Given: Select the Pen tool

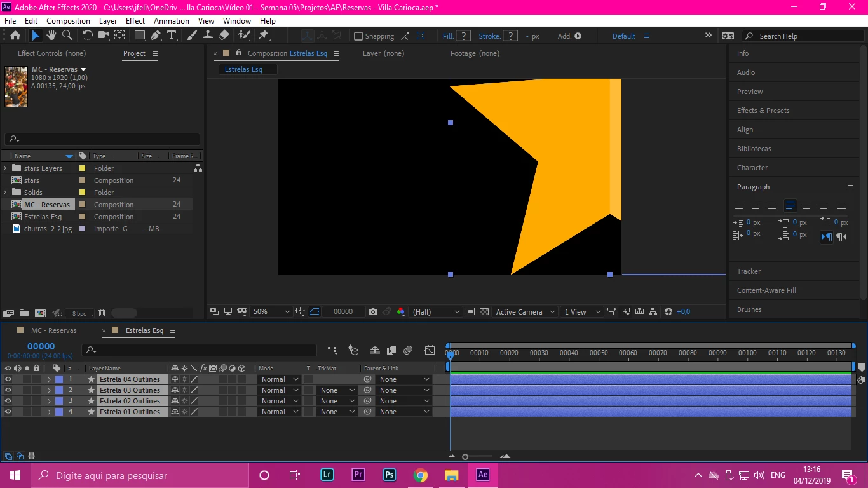Looking at the screenshot, I should pos(156,36).
